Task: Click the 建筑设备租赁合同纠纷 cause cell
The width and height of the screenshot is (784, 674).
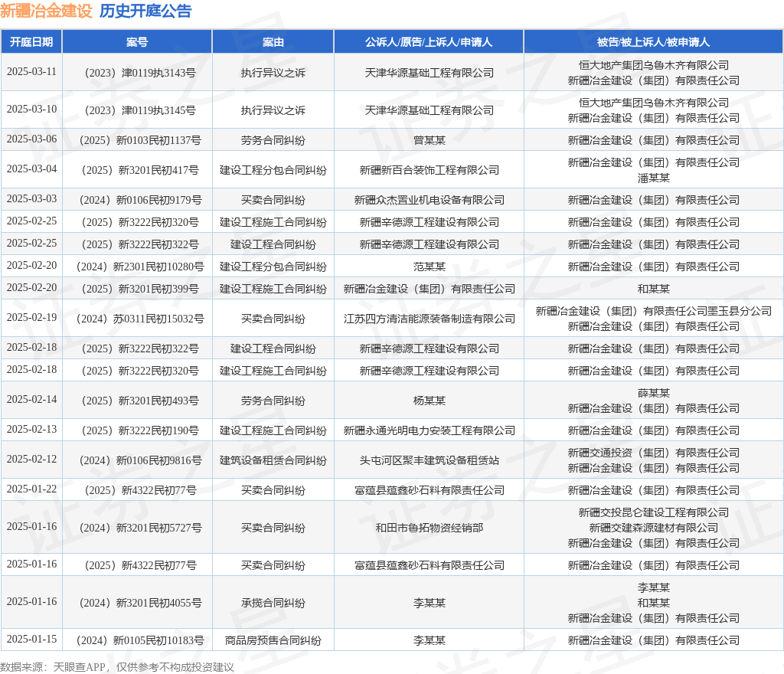Action: (273, 461)
